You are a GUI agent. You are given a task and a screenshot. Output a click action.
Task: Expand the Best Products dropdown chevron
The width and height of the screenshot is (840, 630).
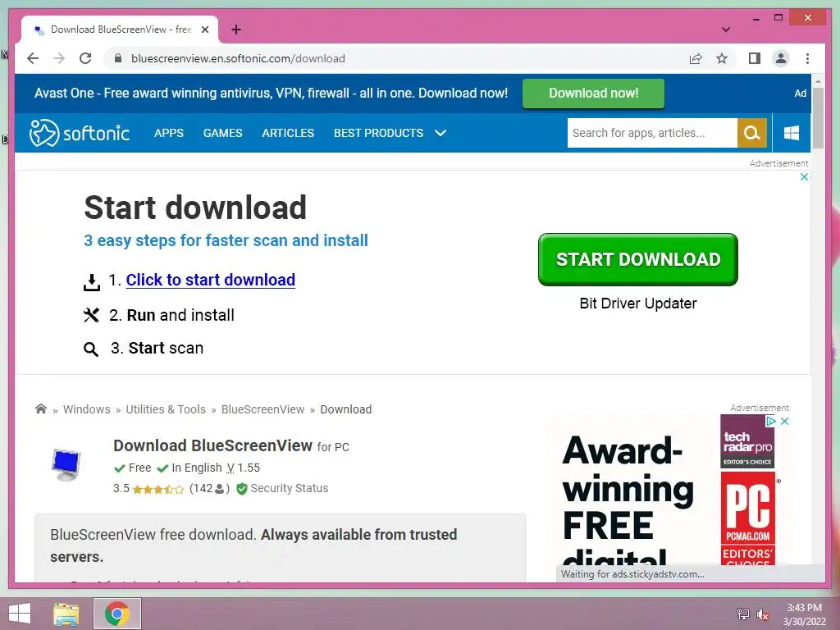(441, 133)
